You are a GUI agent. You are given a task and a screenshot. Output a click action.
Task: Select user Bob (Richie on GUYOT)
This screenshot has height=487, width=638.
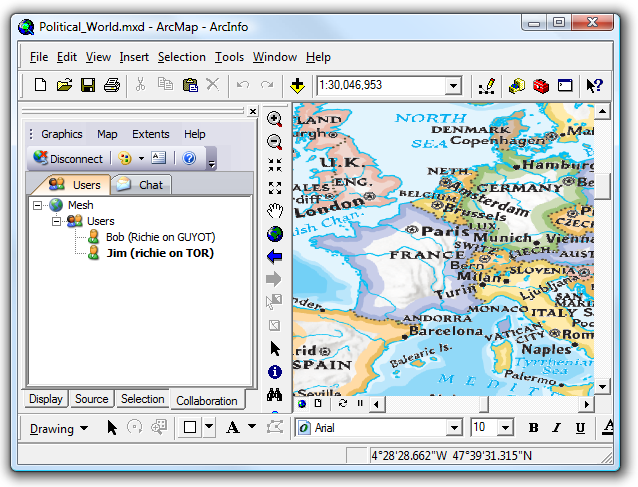(x=160, y=237)
